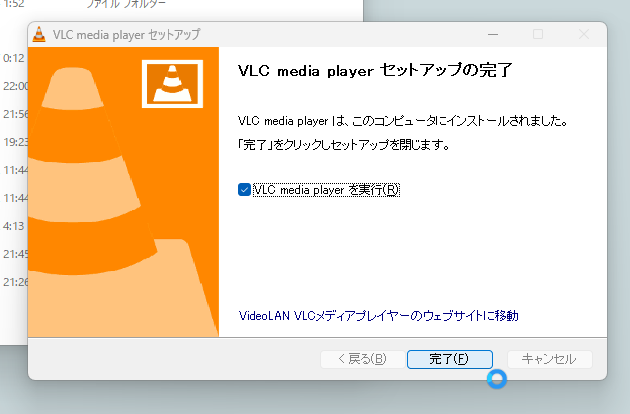This screenshot has height=414, width=630.
Task: Click the VLC cone icon in title bar
Action: pos(39,35)
